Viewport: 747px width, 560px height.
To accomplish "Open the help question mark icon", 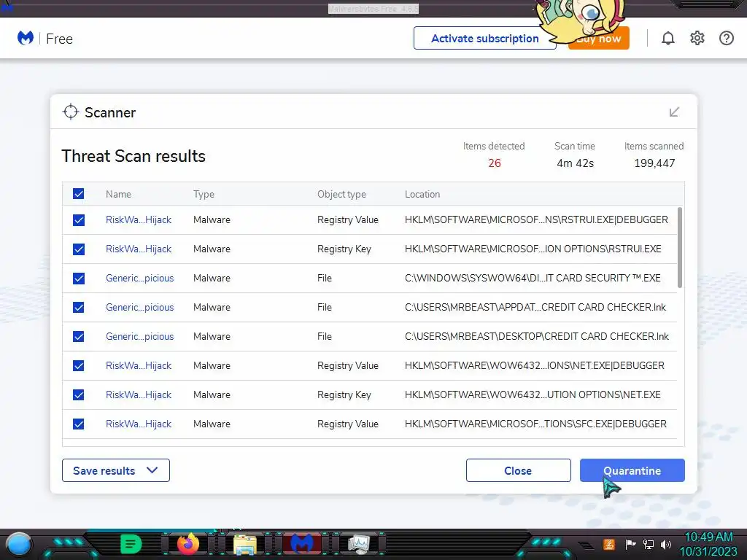I will point(726,38).
